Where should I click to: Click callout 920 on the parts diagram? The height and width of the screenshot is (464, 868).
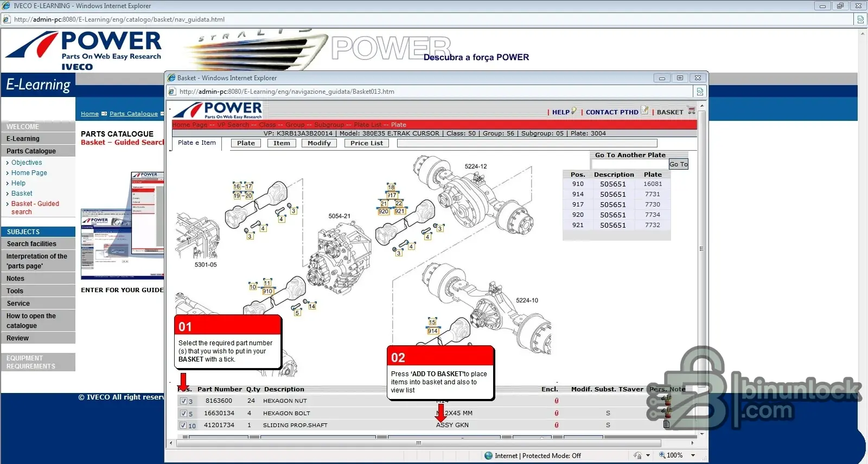(383, 211)
